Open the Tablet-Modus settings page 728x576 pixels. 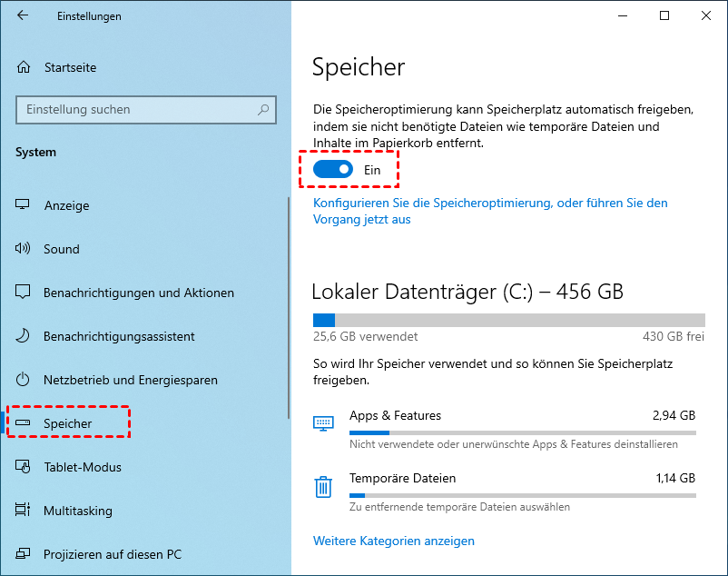[82, 467]
